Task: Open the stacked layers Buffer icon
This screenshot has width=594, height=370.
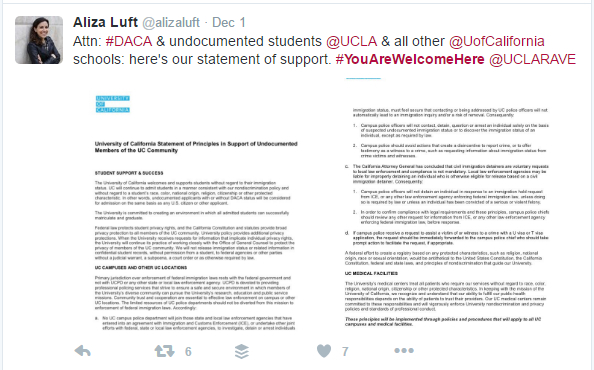Action: pos(242,351)
